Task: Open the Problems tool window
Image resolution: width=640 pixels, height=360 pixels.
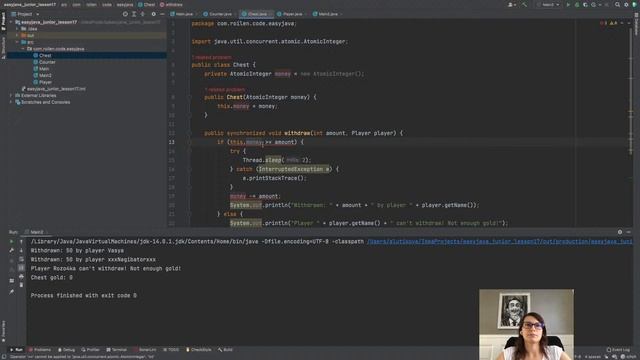Action: click(40, 350)
